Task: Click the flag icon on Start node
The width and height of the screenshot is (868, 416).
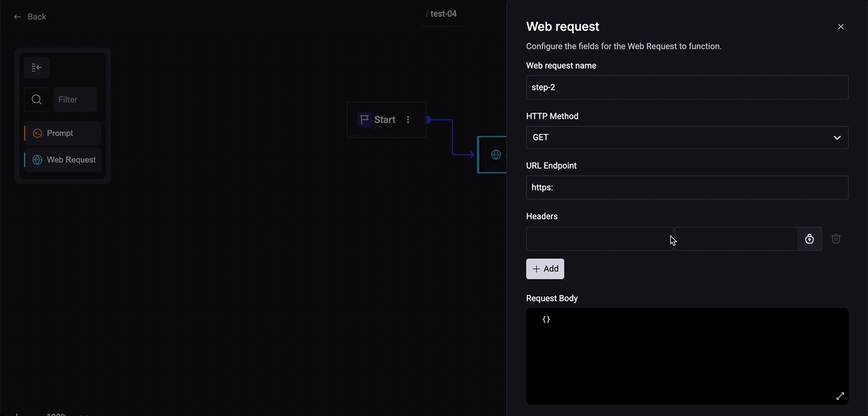Action: pos(364,120)
